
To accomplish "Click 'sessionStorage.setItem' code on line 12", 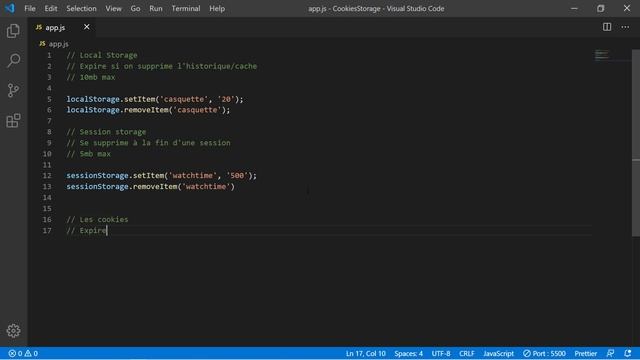I will click(115, 176).
